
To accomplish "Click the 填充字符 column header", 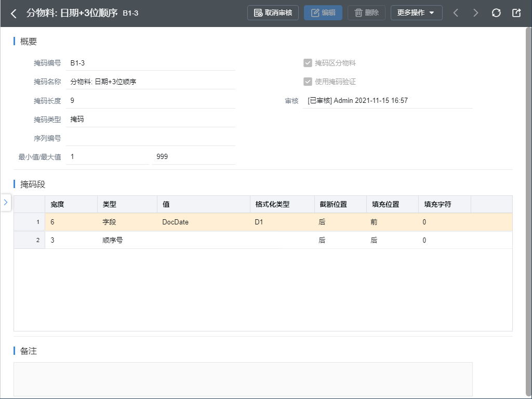I will pyautogui.click(x=445, y=204).
